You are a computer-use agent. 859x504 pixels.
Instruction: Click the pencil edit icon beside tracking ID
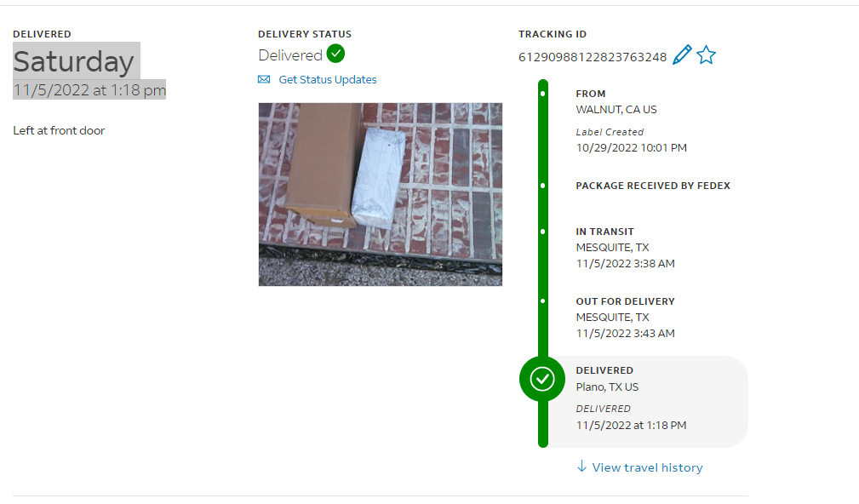(682, 54)
